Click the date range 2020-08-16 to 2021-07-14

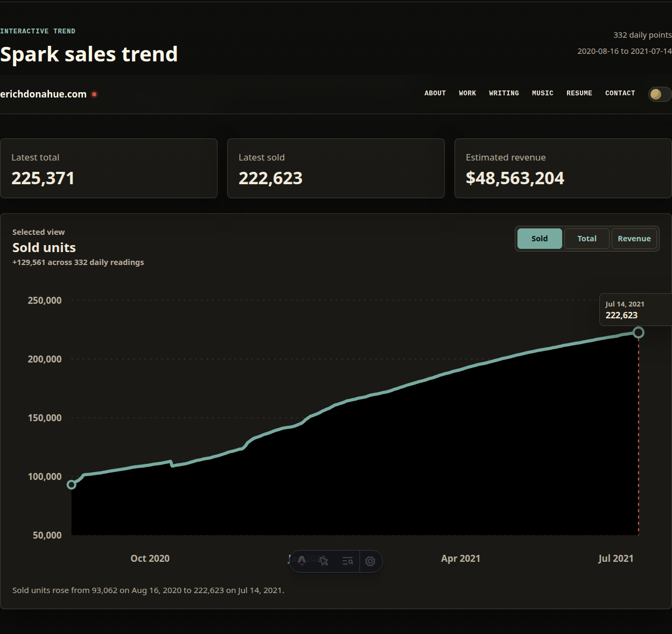[625, 51]
